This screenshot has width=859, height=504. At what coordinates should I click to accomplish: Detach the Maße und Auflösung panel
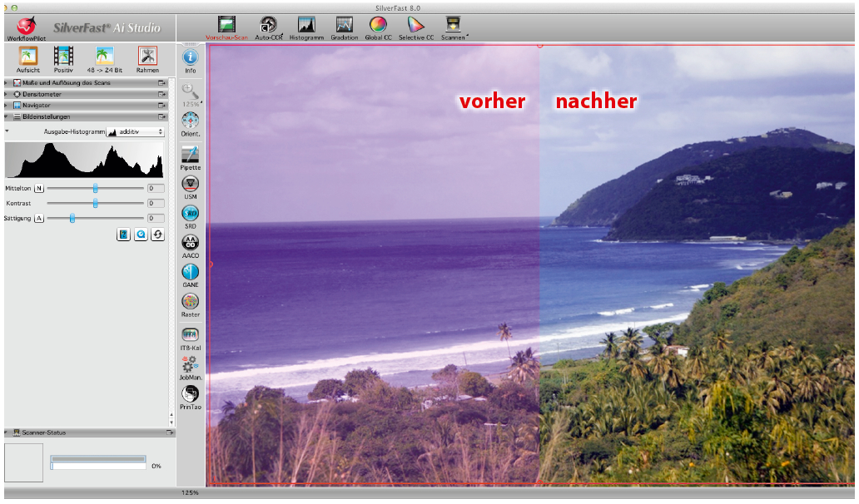(161, 82)
